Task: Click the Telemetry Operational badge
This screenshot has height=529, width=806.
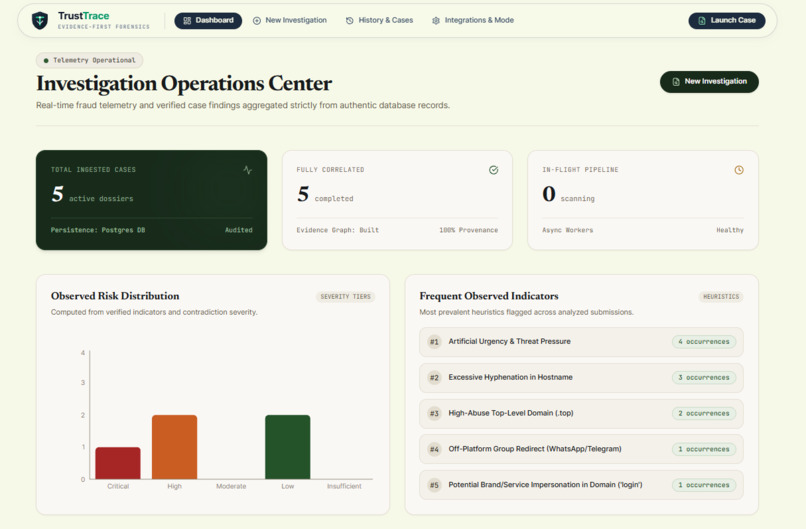Action: 89,61
